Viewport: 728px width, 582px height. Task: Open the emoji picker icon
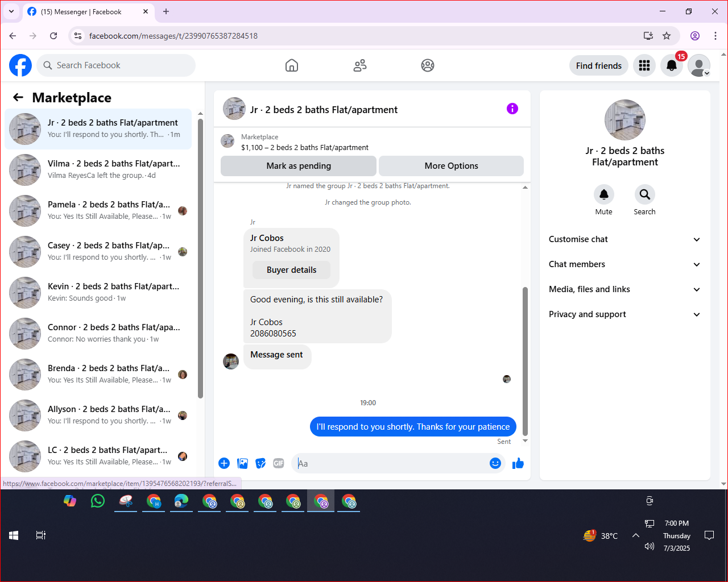coord(495,463)
